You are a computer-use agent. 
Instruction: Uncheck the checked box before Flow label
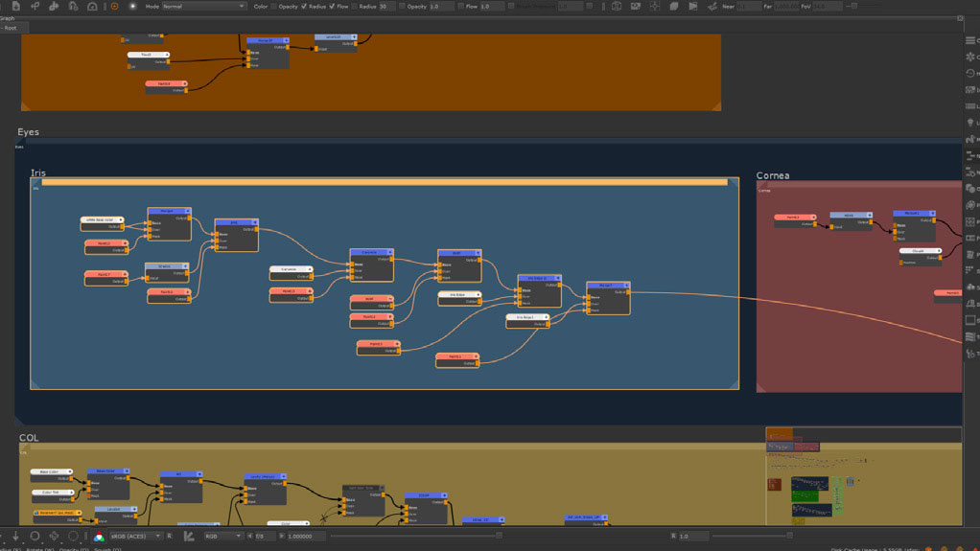(x=332, y=7)
